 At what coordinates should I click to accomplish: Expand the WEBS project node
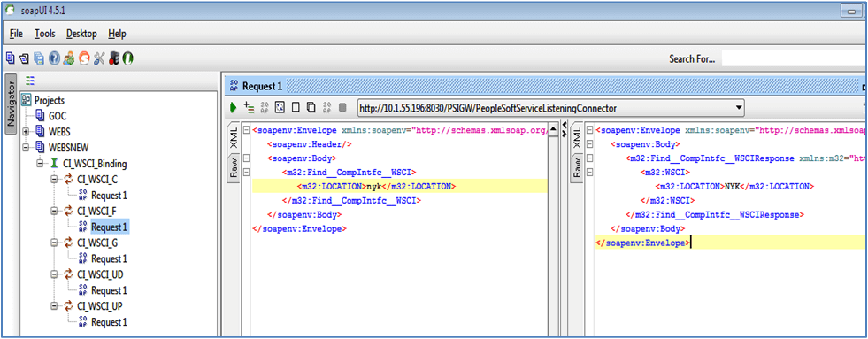click(x=26, y=132)
